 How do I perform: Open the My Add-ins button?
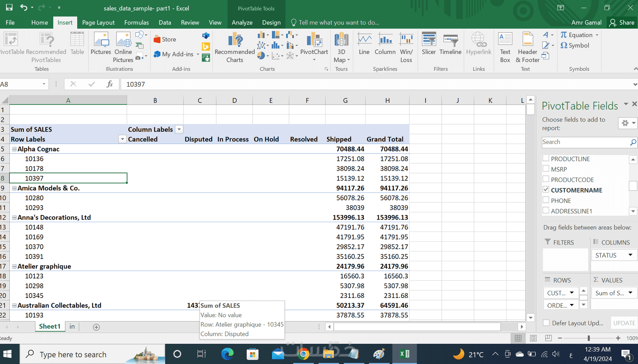[176, 54]
